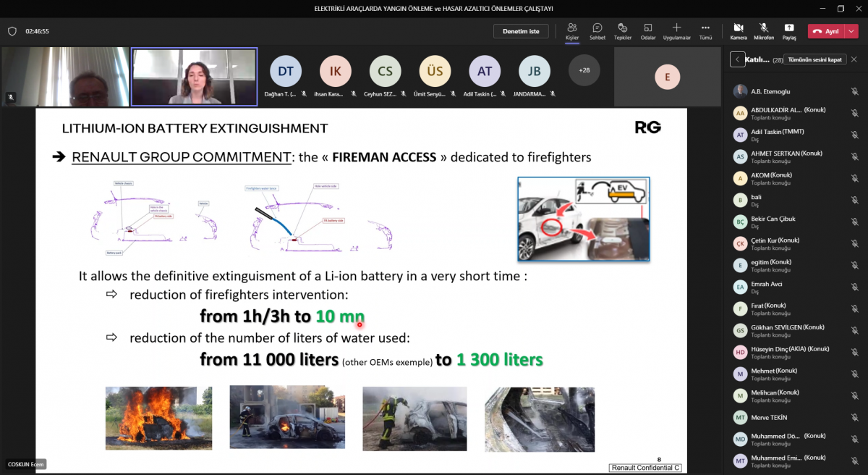Select the DT participant avatar

[x=286, y=71]
